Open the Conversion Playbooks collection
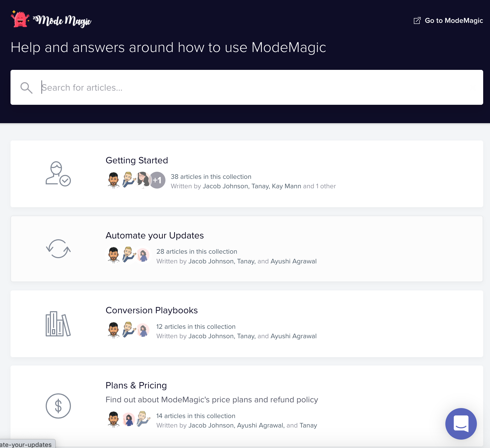 [247, 324]
